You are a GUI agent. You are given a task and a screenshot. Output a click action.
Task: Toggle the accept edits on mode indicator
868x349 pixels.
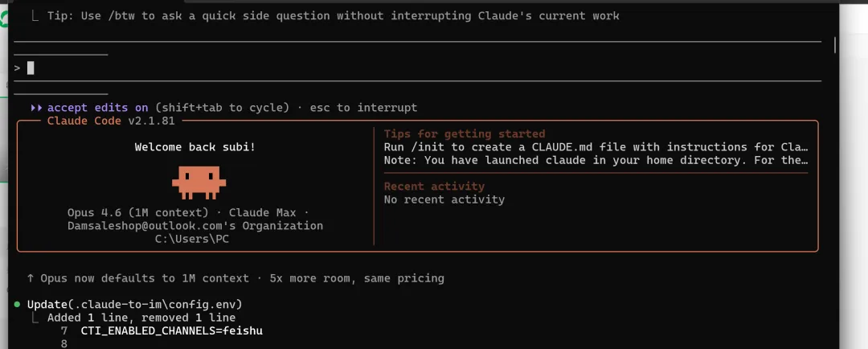pyautogui.click(x=97, y=108)
